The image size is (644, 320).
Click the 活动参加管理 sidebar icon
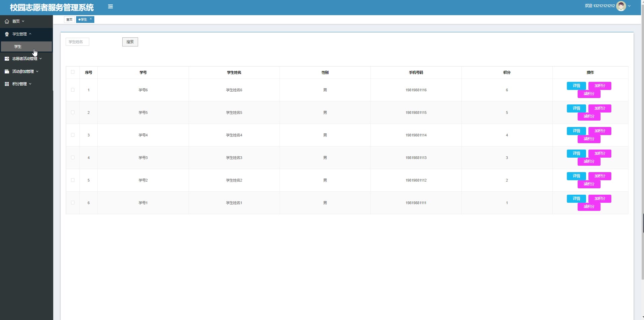tap(7, 71)
